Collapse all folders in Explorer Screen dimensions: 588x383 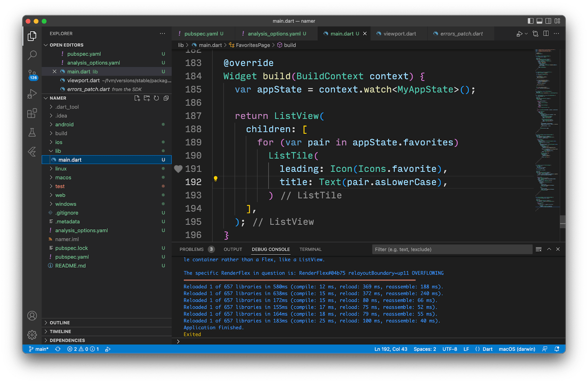click(x=166, y=98)
